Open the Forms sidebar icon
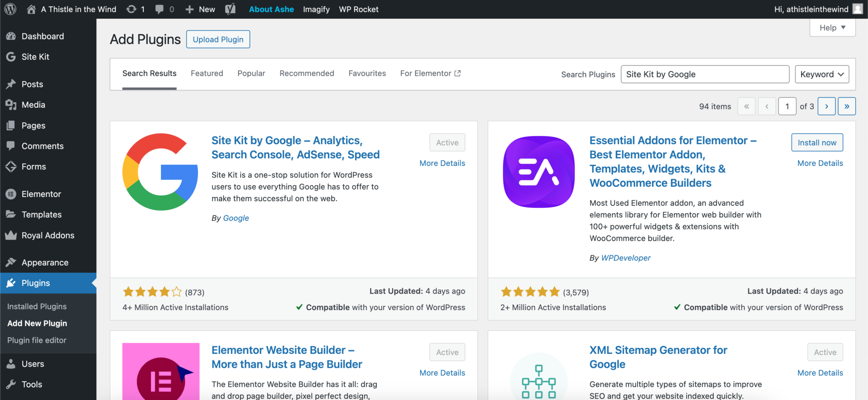868x400 pixels. tap(11, 166)
